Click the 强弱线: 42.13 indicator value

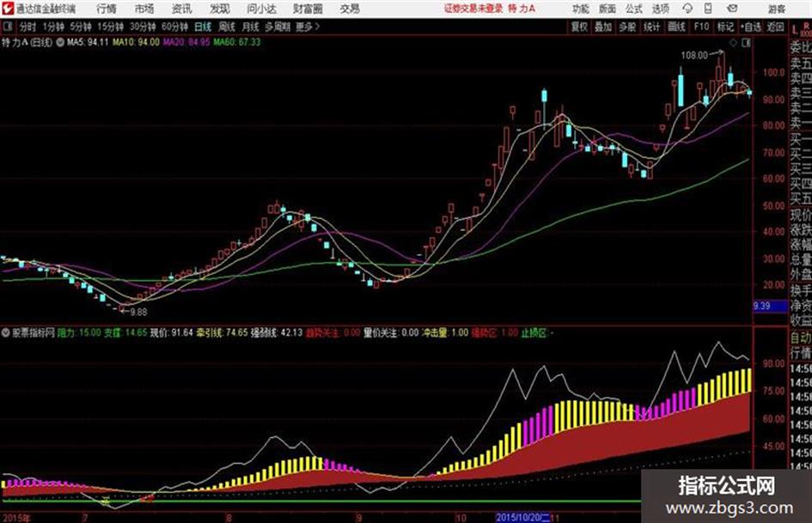tap(277, 332)
